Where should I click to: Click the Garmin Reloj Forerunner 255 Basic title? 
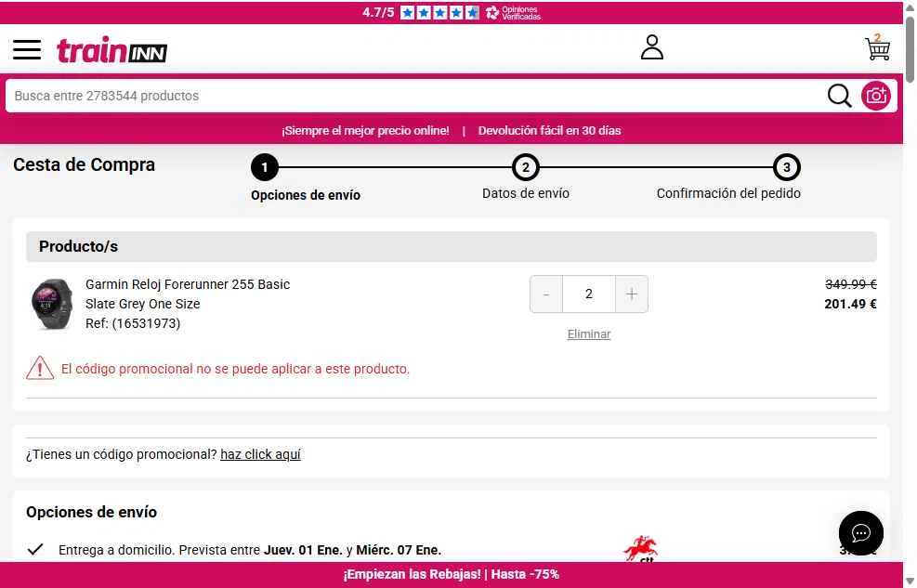pos(188,284)
